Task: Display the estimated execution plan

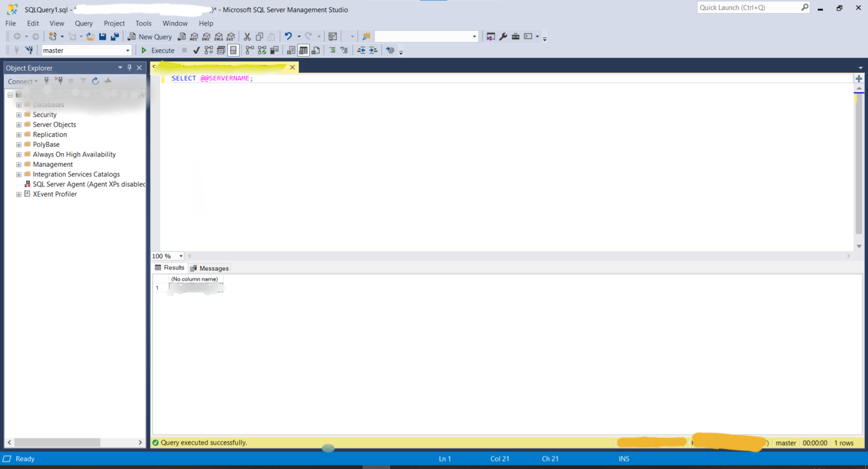Action: (209, 50)
